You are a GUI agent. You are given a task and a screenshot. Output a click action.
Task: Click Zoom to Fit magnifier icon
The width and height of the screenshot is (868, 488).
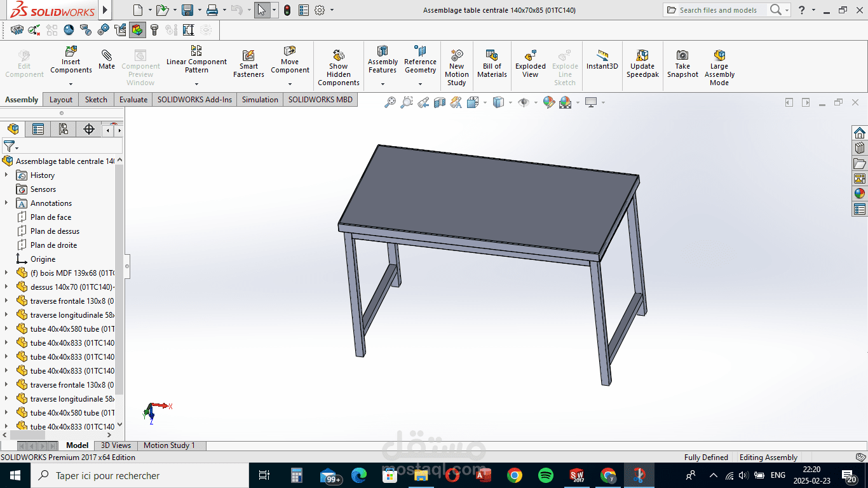(390, 102)
